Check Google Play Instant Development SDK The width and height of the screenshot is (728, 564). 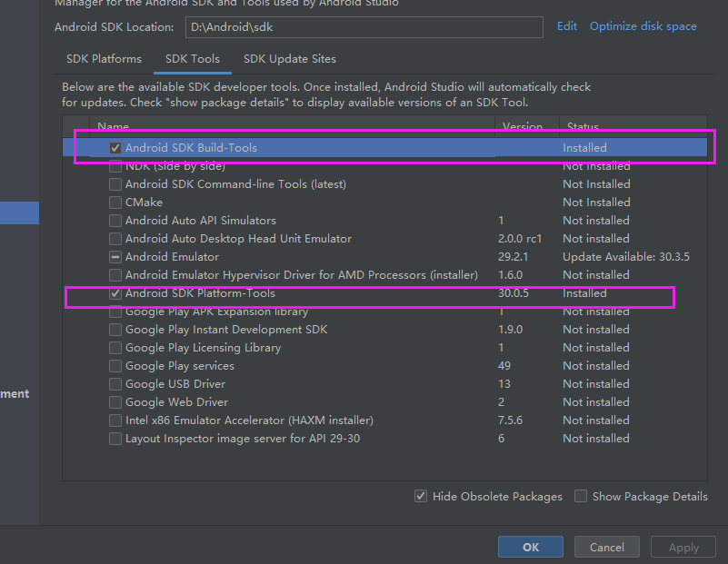click(x=115, y=330)
